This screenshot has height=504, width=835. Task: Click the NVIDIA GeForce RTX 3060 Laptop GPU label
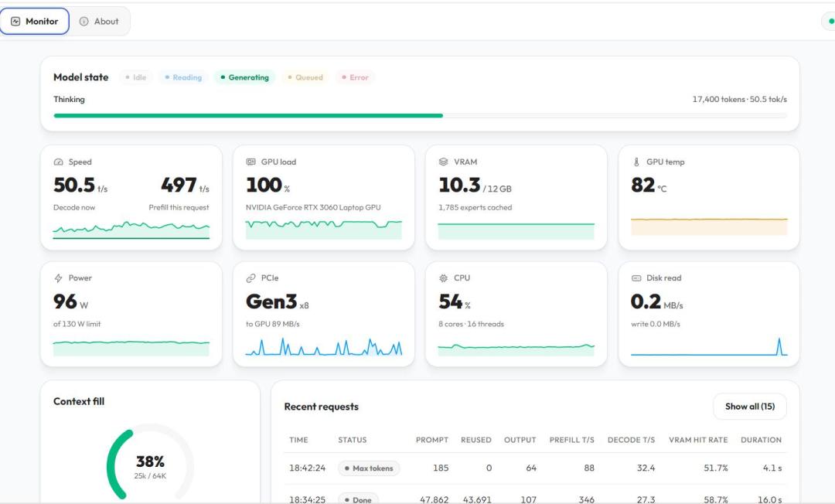click(313, 208)
